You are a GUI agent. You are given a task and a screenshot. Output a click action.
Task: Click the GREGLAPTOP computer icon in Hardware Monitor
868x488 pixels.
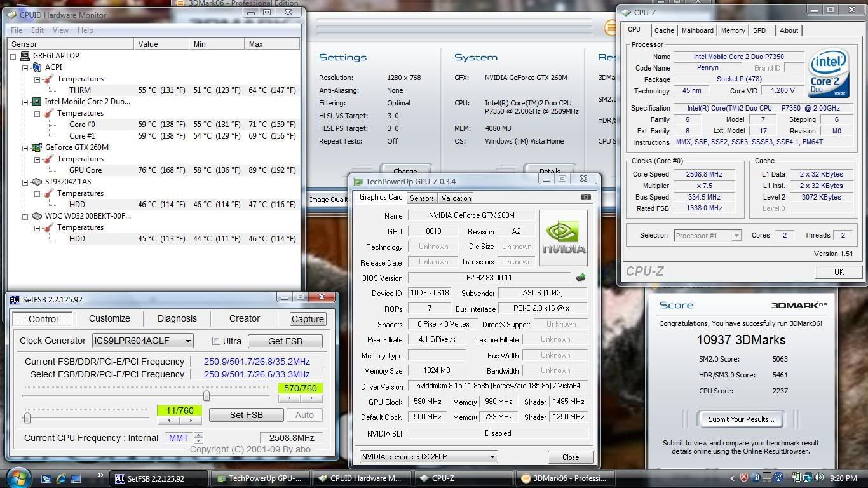(x=25, y=56)
